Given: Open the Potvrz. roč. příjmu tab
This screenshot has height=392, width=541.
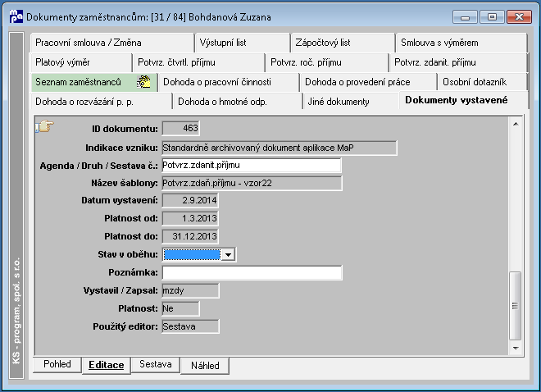Looking at the screenshot, I should (327, 62).
